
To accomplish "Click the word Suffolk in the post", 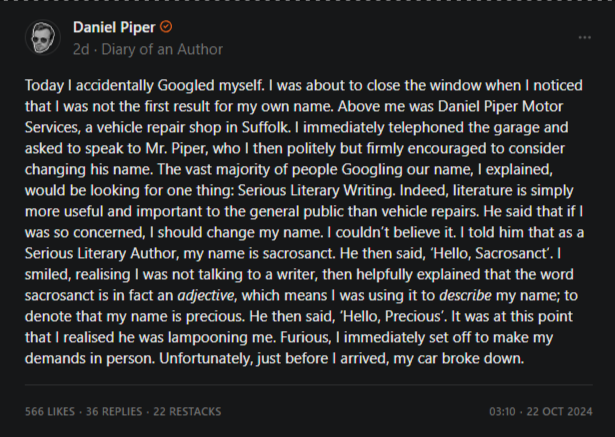I will click(x=265, y=127).
